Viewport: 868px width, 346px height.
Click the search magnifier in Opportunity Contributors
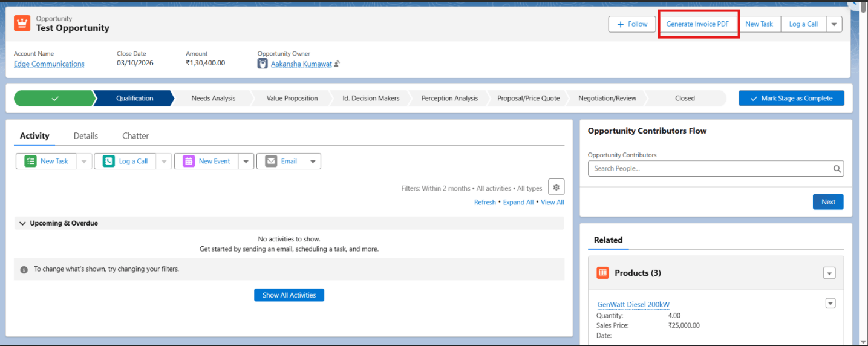[837, 169]
